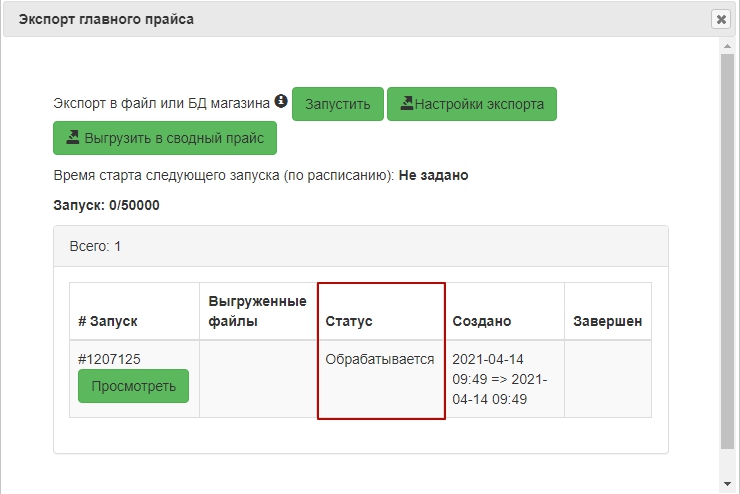Click the info icon beside export label

click(281, 102)
